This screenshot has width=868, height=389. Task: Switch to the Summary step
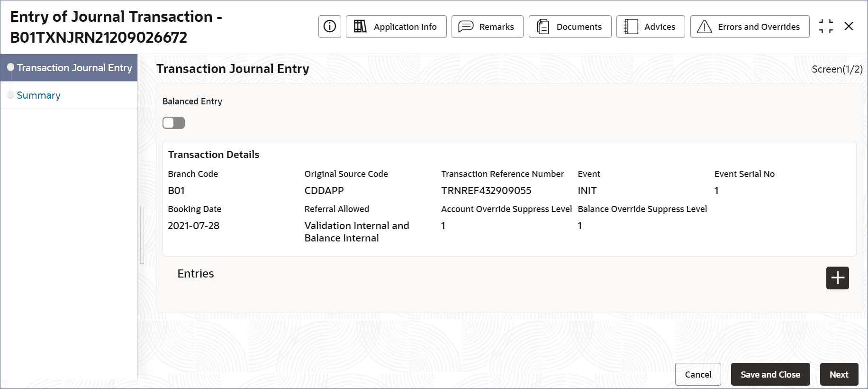click(x=39, y=95)
